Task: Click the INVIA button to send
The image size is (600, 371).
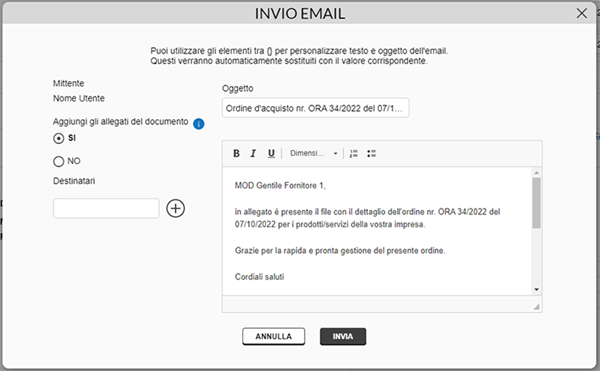Action: [x=343, y=336]
